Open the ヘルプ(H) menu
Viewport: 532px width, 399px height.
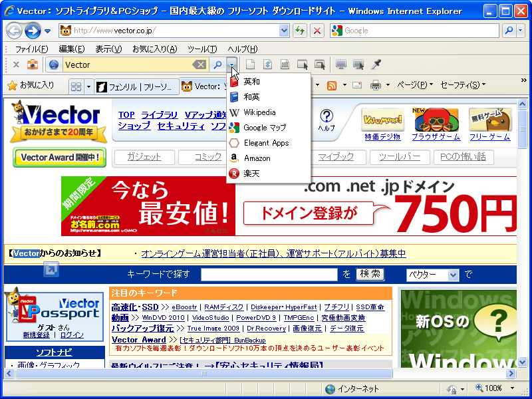click(x=243, y=49)
